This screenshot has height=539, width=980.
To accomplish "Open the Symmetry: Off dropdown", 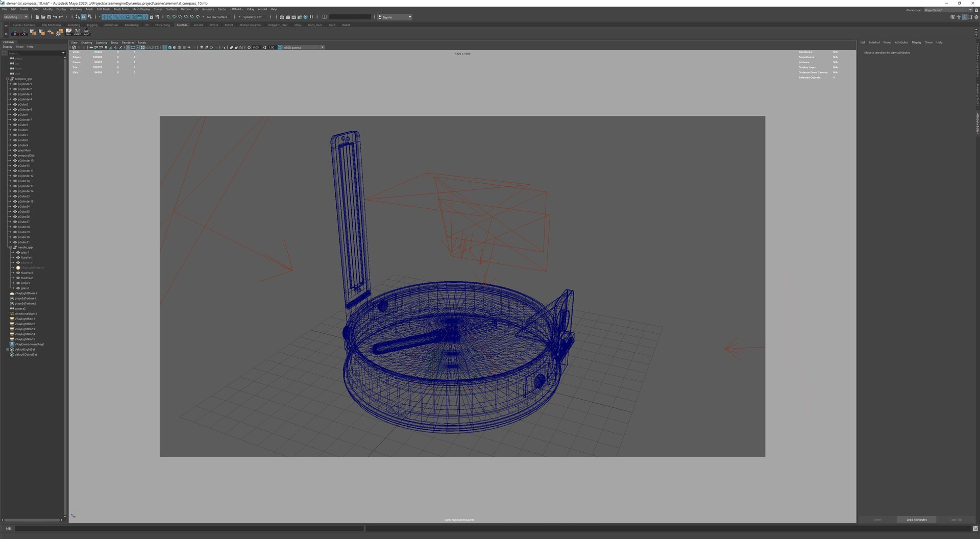I will 254,17.
